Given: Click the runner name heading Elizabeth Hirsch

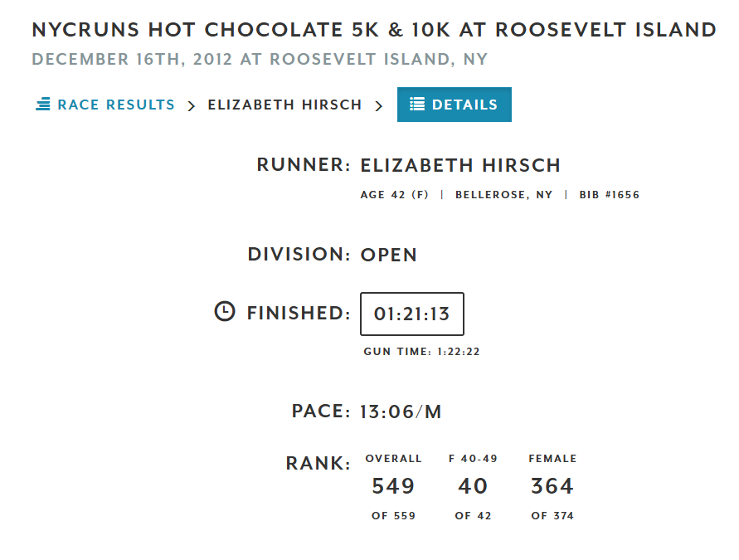Looking at the screenshot, I should [460, 165].
